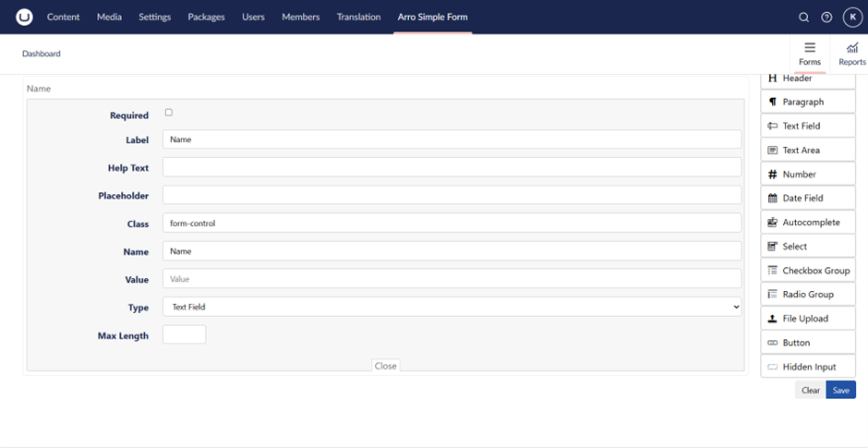
Task: Add an Autocomplete field element
Action: pyautogui.click(x=808, y=223)
